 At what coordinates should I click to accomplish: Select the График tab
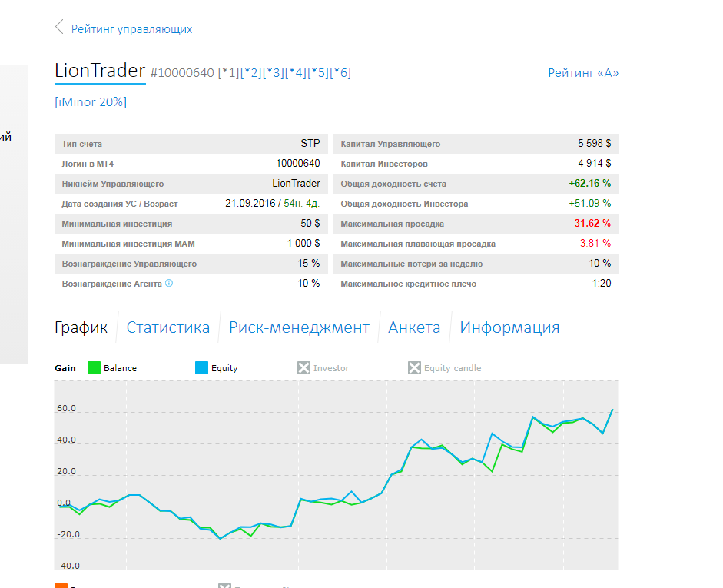click(x=81, y=327)
